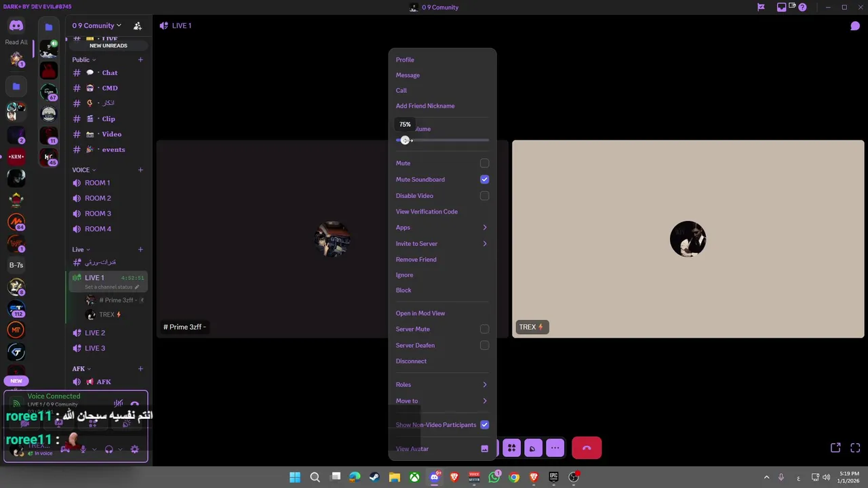Open the Inbox icon in title bar
Viewport: 868px width, 488px height.
pyautogui.click(x=782, y=7)
